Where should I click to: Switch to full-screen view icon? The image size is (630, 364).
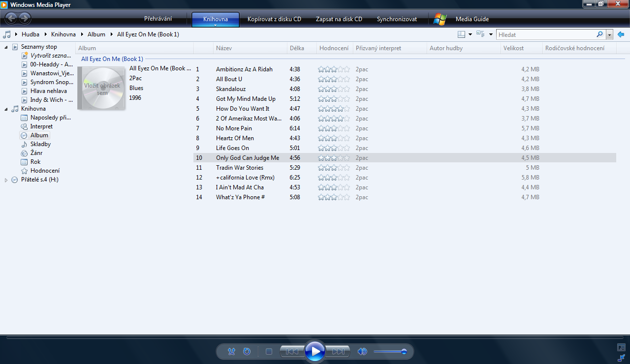[x=621, y=347]
